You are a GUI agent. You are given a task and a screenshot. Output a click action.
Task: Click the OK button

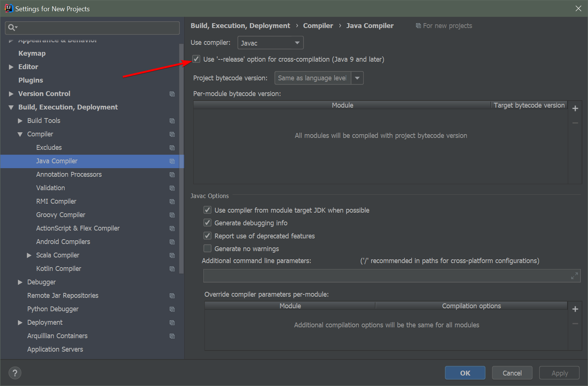point(465,373)
